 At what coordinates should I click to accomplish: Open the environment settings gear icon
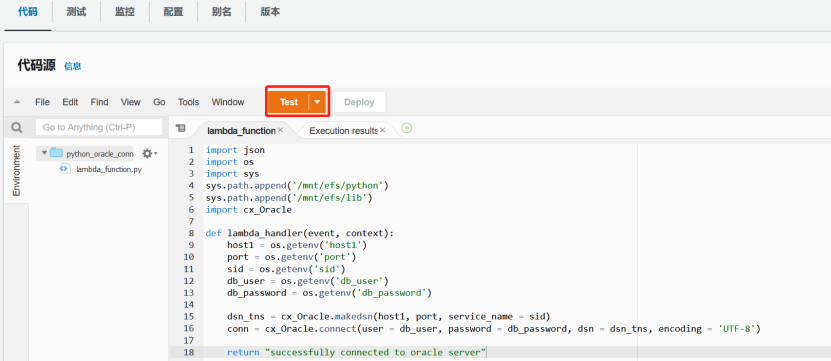click(x=149, y=154)
